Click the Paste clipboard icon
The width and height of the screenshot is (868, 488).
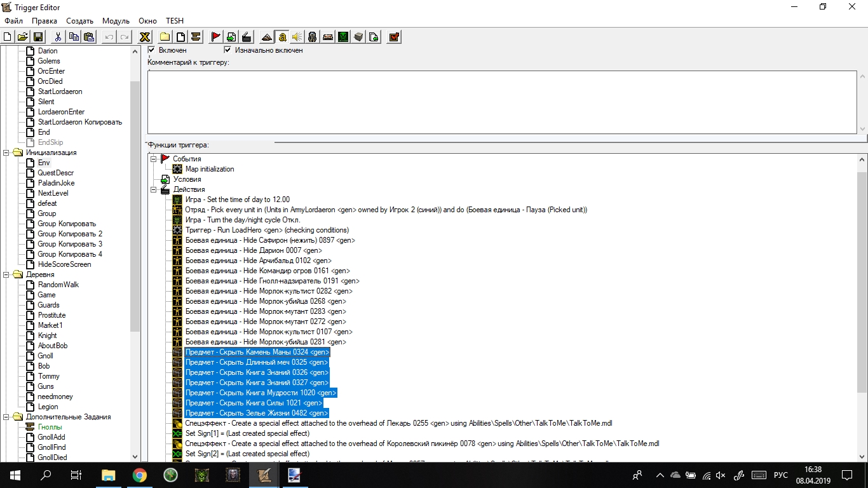point(89,37)
